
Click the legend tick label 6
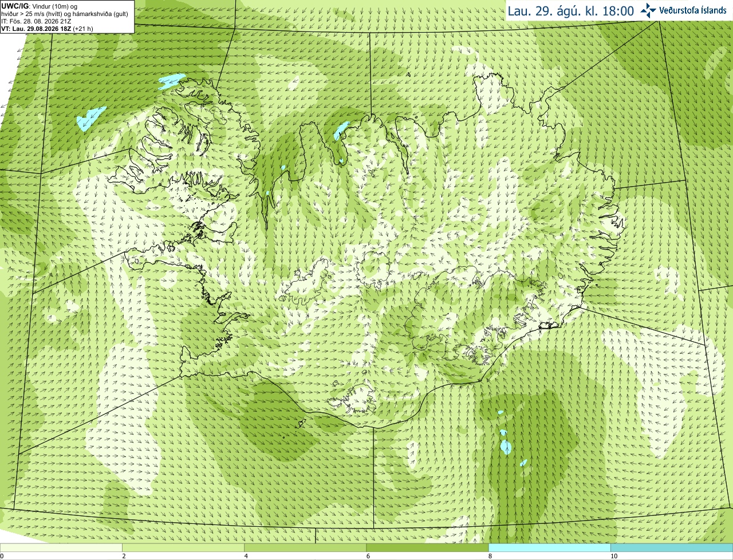368,556
